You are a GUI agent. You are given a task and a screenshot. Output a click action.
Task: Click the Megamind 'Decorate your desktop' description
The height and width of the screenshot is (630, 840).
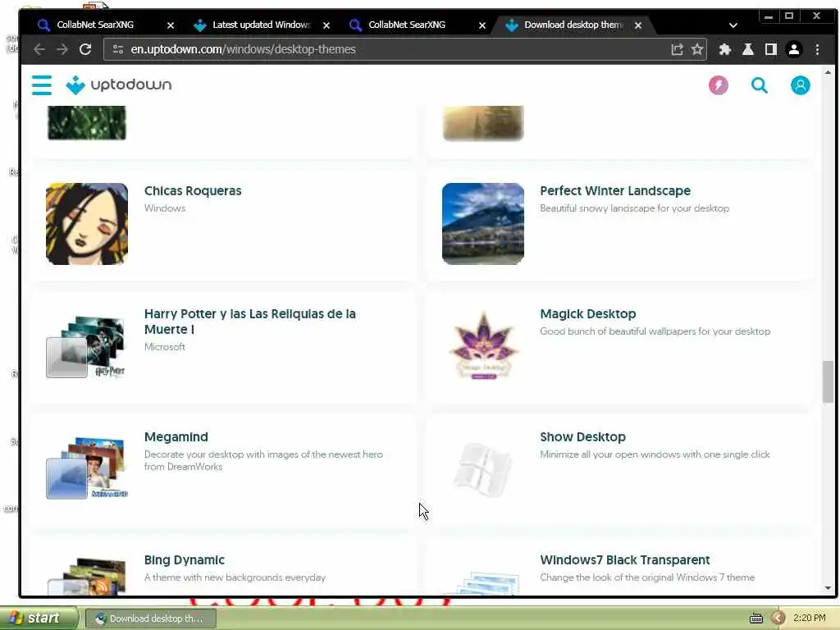263,461
